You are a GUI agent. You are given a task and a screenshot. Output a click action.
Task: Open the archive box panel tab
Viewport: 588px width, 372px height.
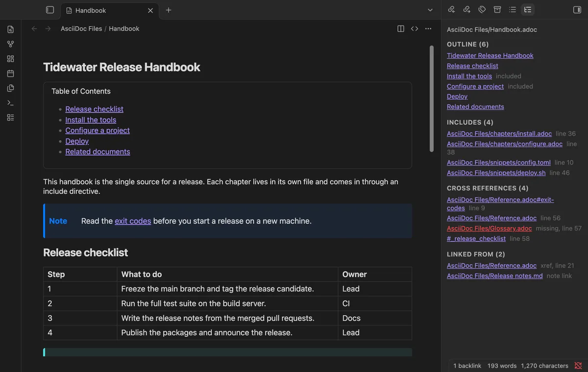pyautogui.click(x=497, y=10)
